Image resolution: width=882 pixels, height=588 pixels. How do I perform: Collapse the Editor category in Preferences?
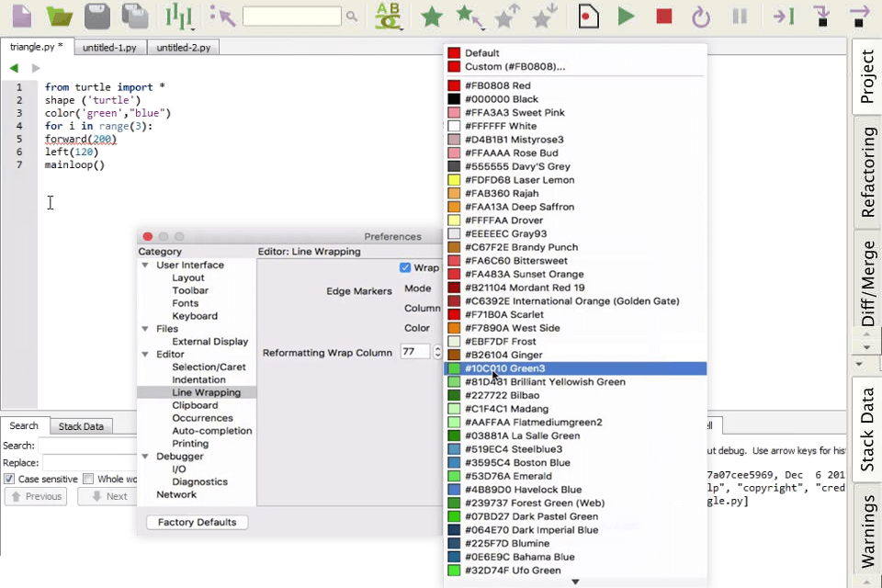click(x=145, y=354)
